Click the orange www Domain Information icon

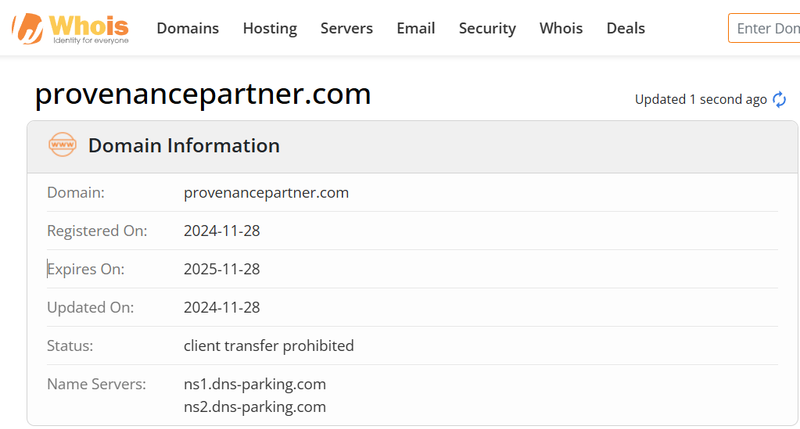point(62,145)
